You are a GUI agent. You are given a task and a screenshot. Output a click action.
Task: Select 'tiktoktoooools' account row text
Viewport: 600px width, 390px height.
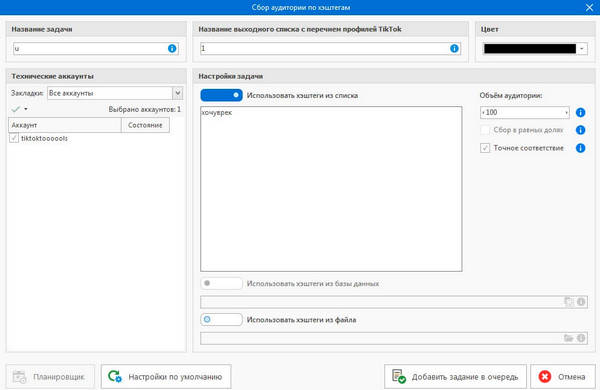(x=44, y=139)
